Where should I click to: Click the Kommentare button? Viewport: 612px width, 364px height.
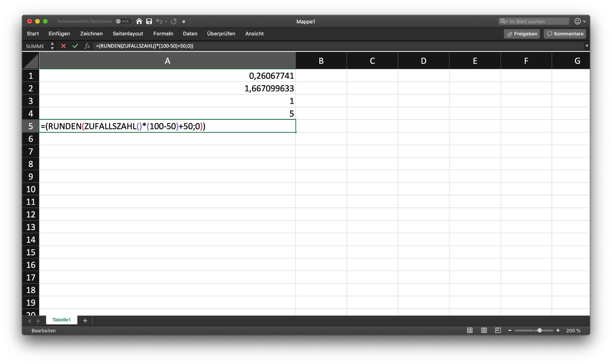pyautogui.click(x=565, y=34)
